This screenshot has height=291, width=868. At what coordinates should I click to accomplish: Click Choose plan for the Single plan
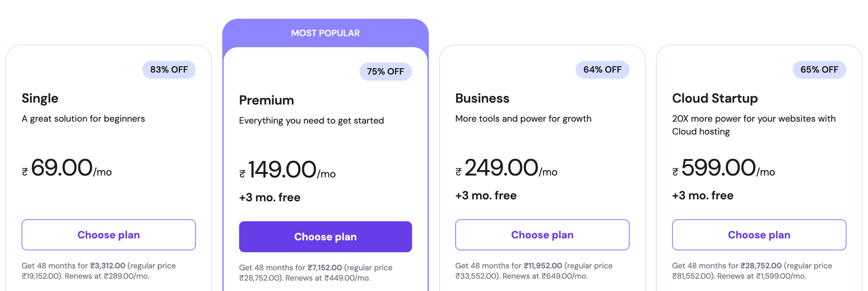click(x=108, y=235)
